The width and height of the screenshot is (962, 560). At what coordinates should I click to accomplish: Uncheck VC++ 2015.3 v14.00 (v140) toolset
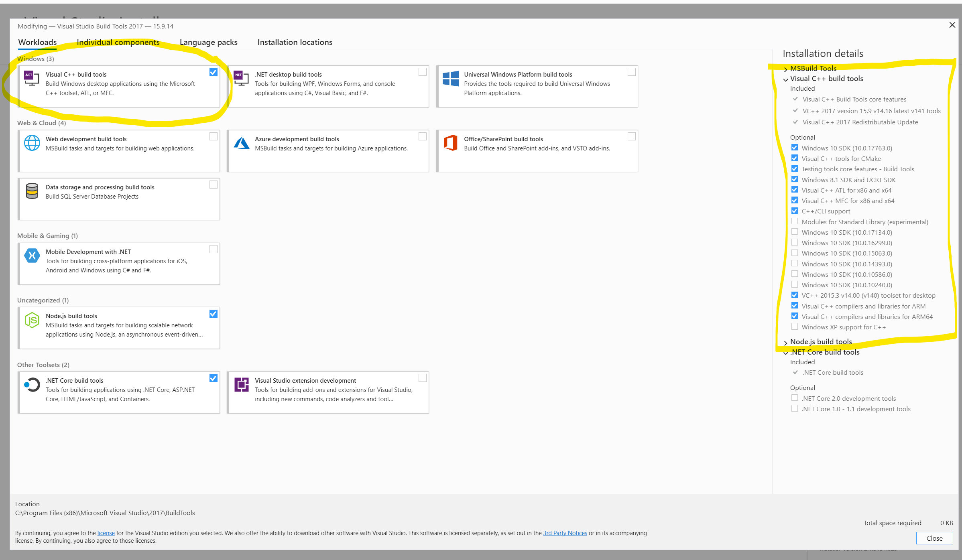click(x=795, y=295)
